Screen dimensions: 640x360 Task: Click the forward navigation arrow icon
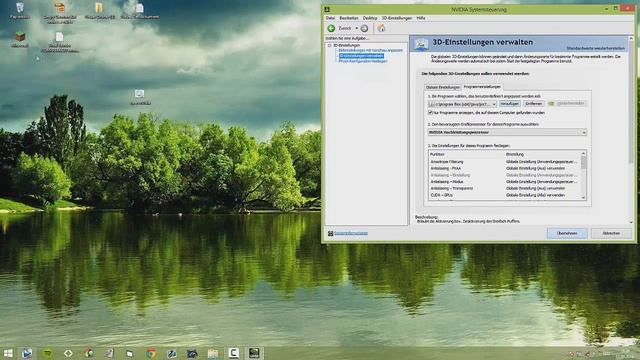tap(364, 28)
